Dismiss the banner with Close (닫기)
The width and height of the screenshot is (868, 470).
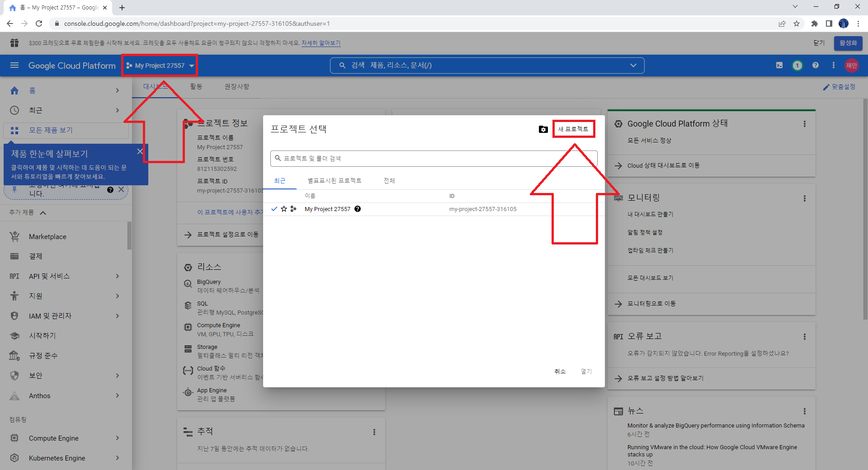point(819,43)
